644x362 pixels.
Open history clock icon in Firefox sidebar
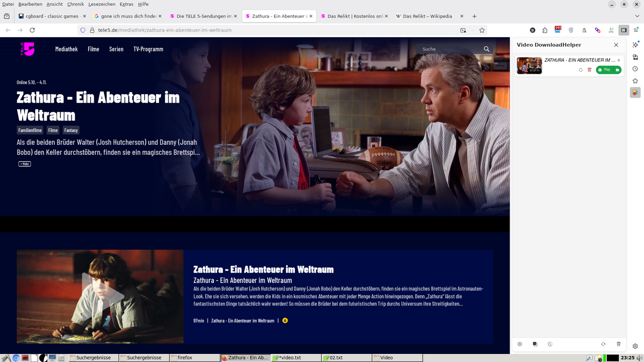(635, 69)
